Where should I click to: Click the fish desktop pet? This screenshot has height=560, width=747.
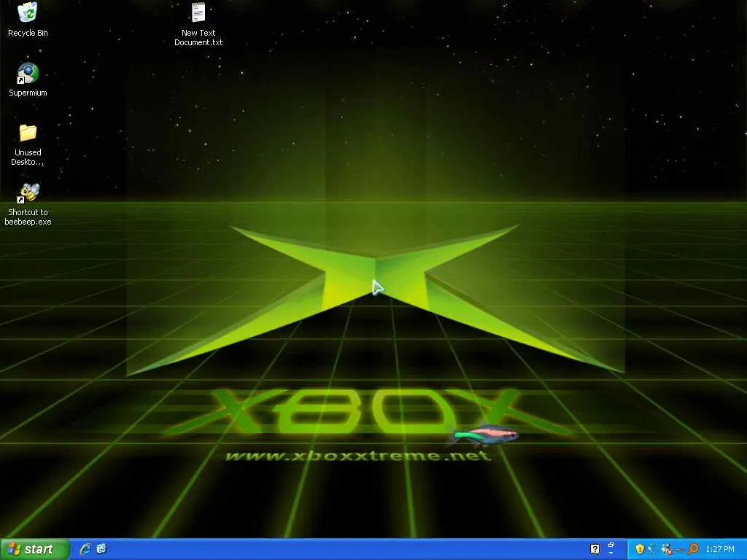[x=484, y=435]
